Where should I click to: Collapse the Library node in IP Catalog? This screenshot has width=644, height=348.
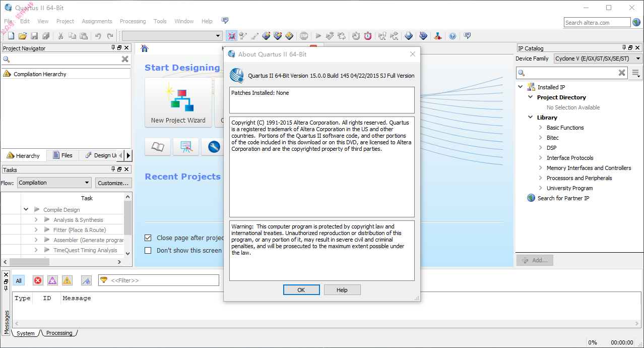pyautogui.click(x=531, y=117)
